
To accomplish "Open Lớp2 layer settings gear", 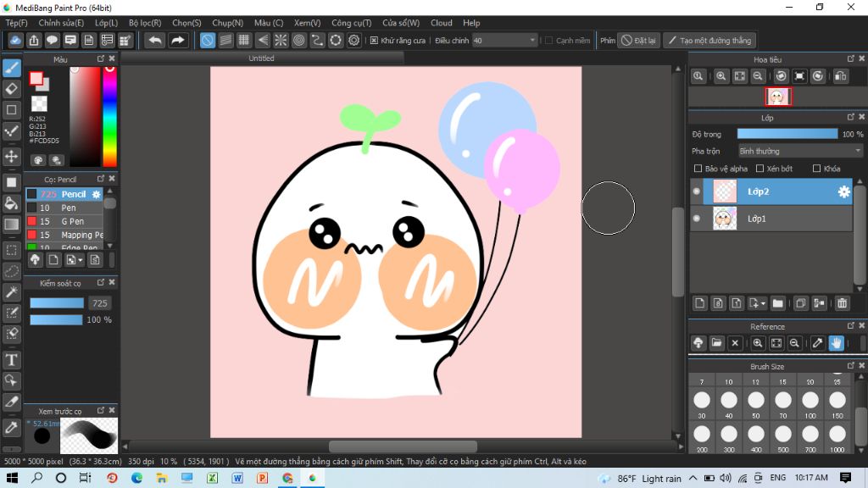I will tap(843, 191).
